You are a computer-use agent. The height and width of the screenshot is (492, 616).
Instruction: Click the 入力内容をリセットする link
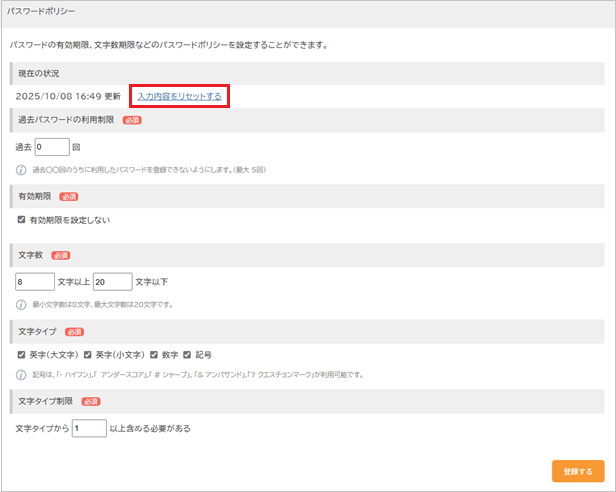pos(179,96)
